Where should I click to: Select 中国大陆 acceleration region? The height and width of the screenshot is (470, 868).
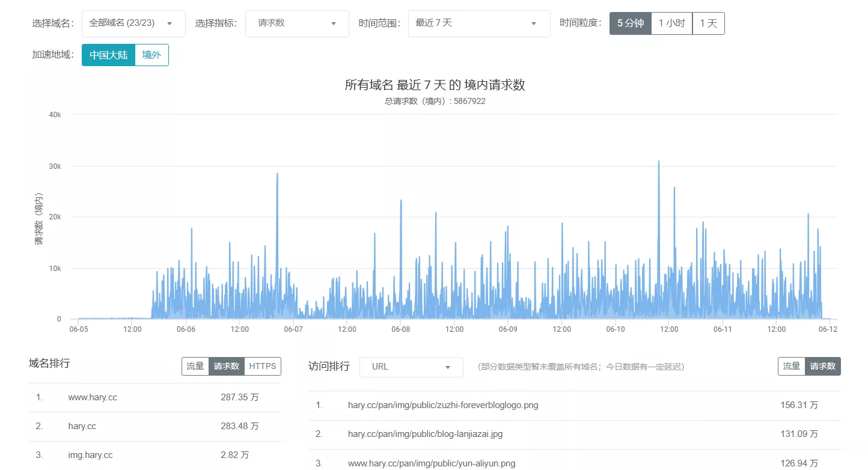point(109,55)
